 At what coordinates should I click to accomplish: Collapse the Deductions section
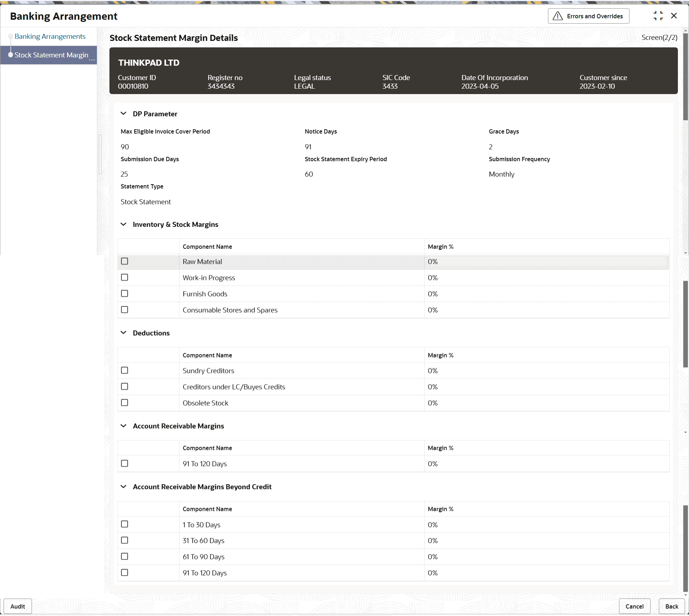[x=123, y=333]
